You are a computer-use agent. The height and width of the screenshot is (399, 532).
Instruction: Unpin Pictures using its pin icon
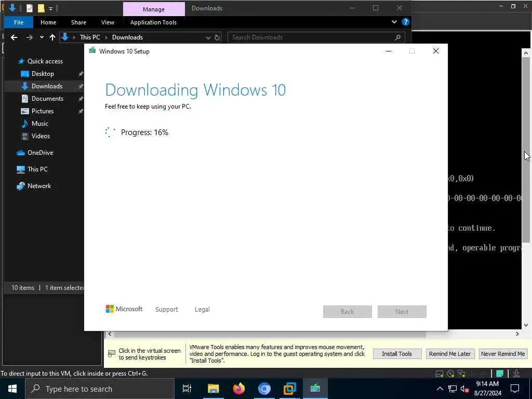point(81,111)
